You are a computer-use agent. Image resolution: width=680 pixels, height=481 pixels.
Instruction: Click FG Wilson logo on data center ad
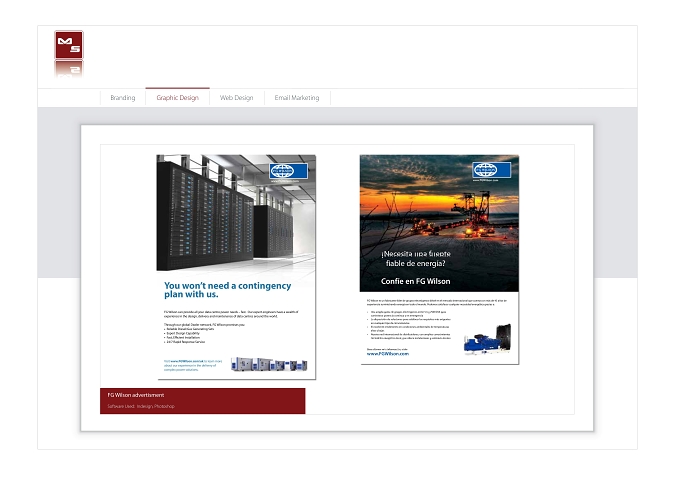pyautogui.click(x=288, y=171)
